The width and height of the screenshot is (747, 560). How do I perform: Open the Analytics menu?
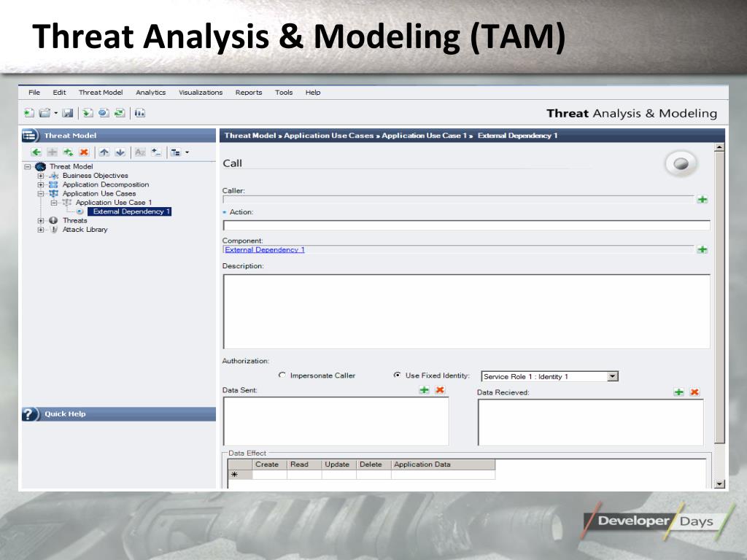150,93
